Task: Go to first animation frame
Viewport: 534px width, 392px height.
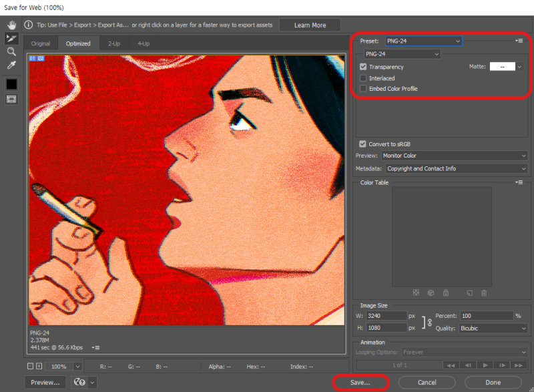Action: [x=451, y=365]
